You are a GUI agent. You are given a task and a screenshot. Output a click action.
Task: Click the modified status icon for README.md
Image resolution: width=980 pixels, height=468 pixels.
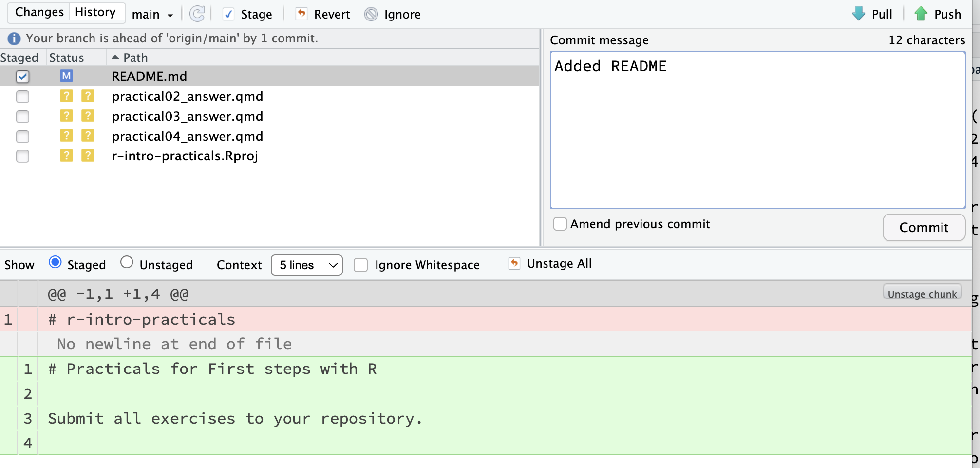(x=66, y=76)
